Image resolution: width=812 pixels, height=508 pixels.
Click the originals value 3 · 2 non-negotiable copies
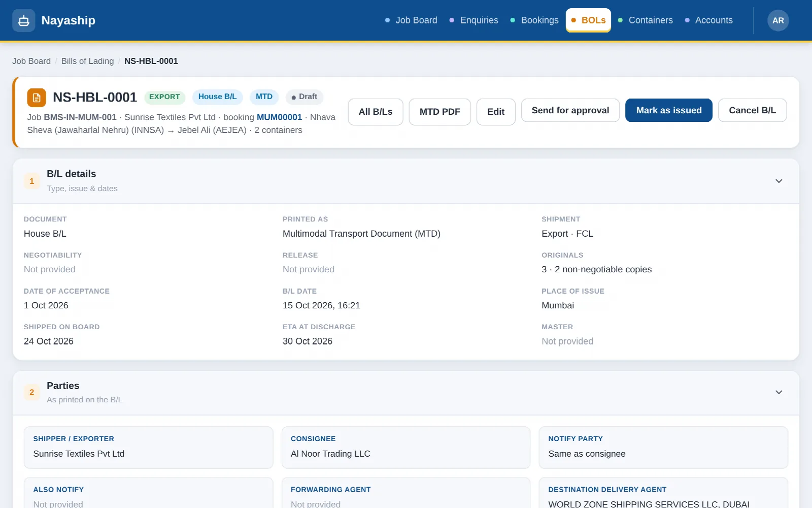click(x=596, y=269)
